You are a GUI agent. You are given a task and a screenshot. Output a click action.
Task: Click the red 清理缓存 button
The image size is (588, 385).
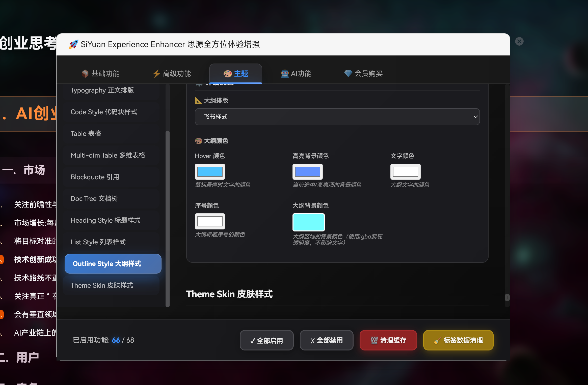(x=388, y=340)
